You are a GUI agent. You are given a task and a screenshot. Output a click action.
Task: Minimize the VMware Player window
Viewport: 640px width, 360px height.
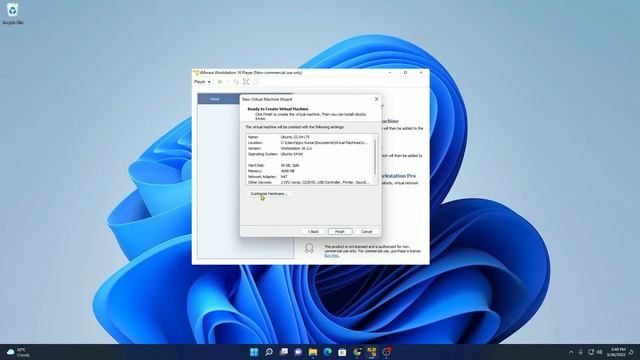tap(390, 73)
